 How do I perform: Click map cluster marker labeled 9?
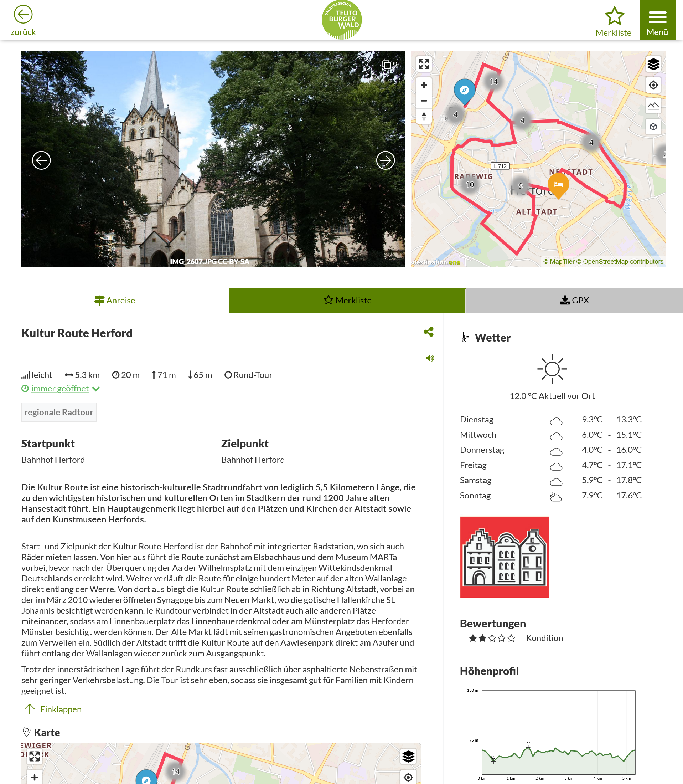(521, 186)
